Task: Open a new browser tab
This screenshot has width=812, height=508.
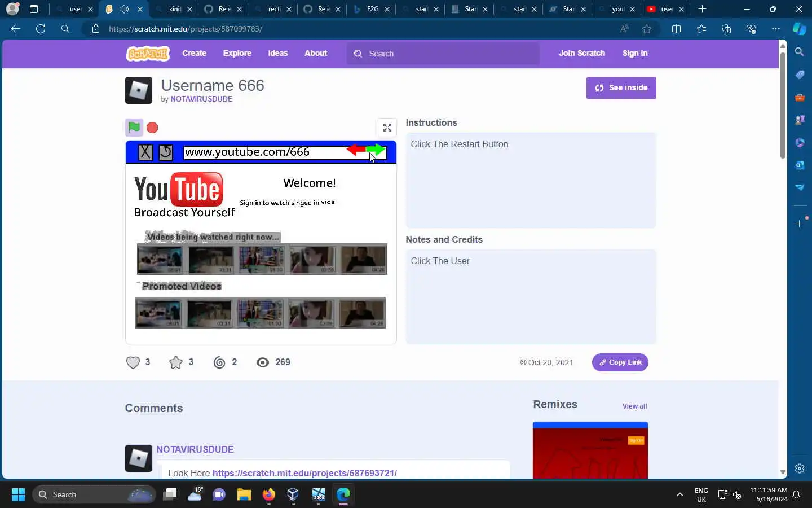Action: (x=702, y=9)
